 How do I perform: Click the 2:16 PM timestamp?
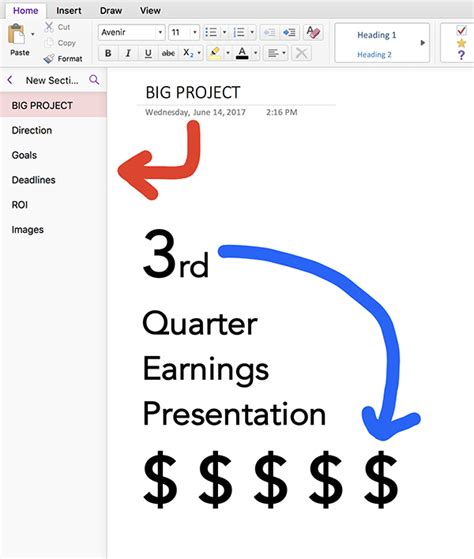(x=282, y=112)
